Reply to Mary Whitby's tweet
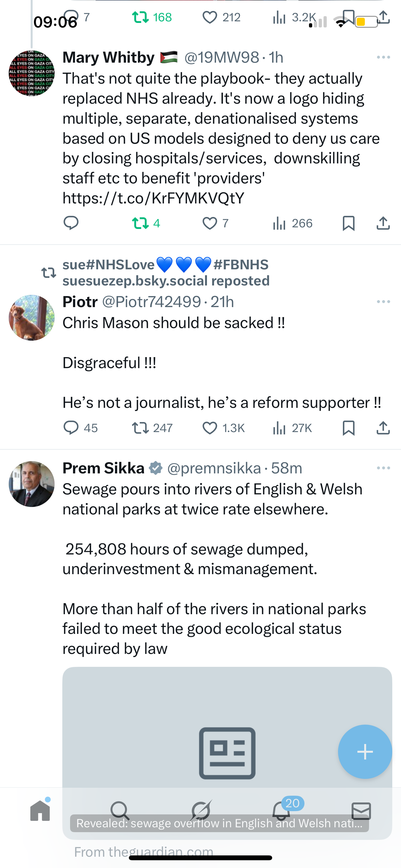 click(x=71, y=223)
